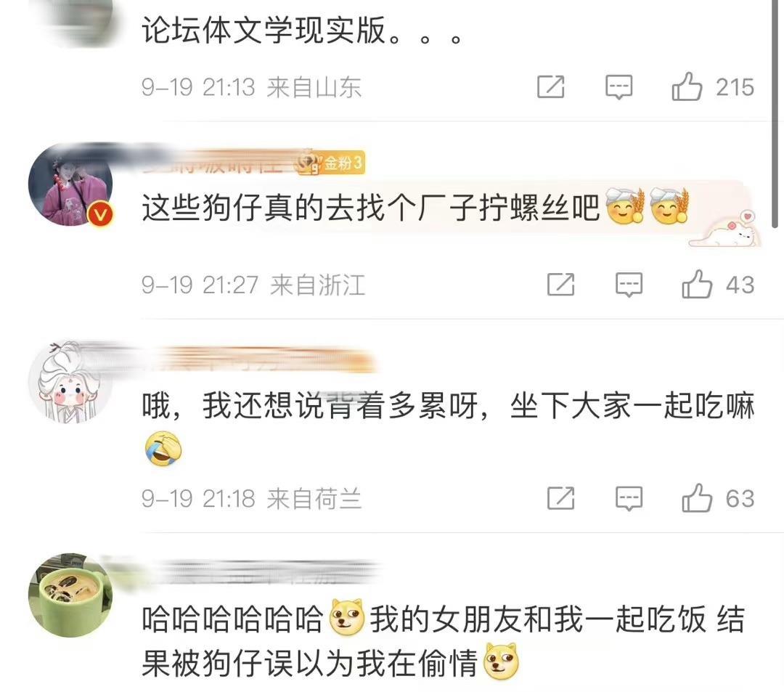Reply to the 21:27 Zhejiang comment

coord(629,285)
